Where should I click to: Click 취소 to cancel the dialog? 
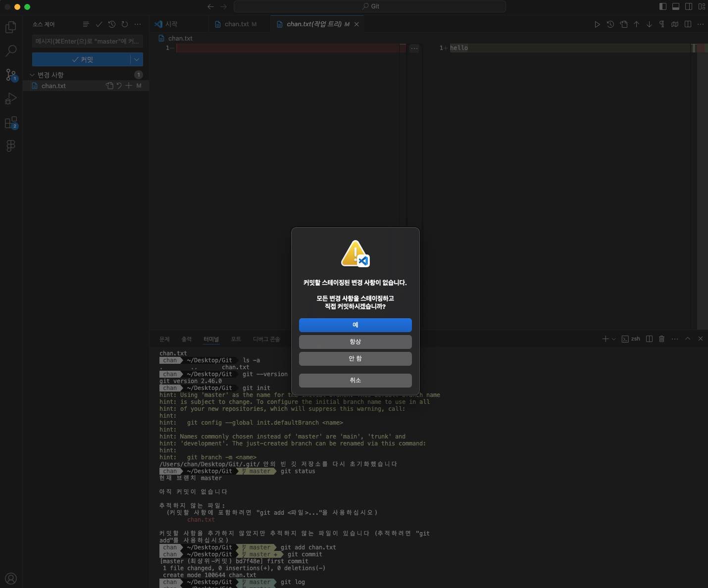355,381
